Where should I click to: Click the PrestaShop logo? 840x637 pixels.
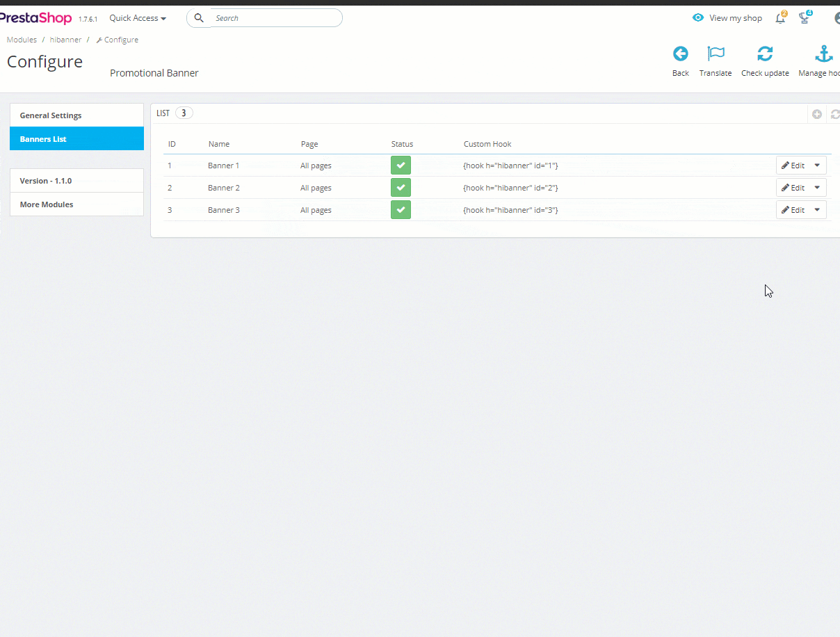pyautogui.click(x=36, y=18)
